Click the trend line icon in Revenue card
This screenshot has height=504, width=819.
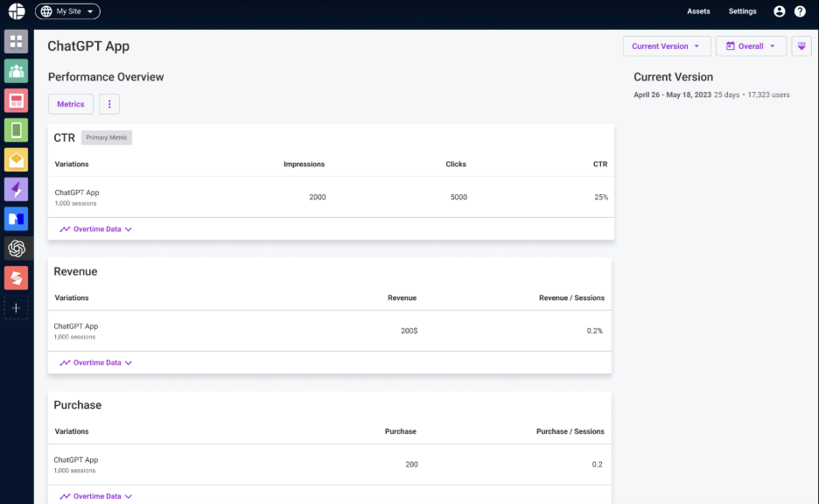65,363
